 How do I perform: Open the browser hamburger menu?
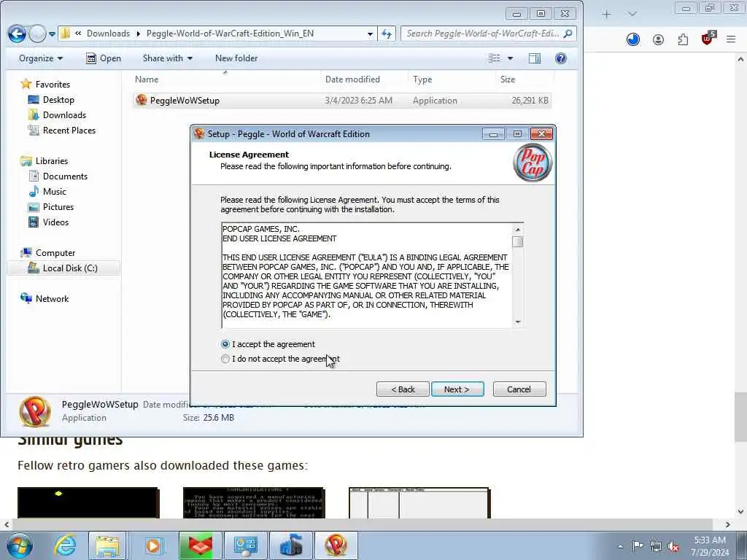pos(731,40)
